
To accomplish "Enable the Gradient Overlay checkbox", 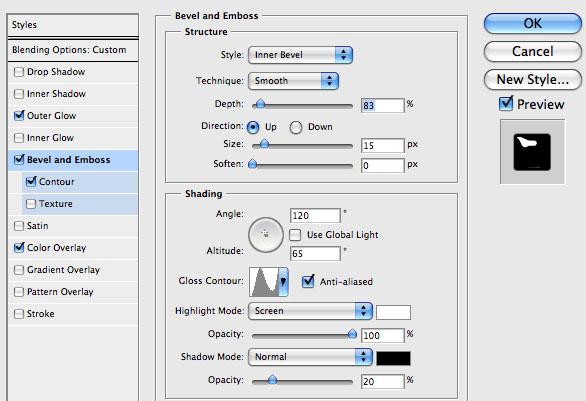I will (19, 270).
